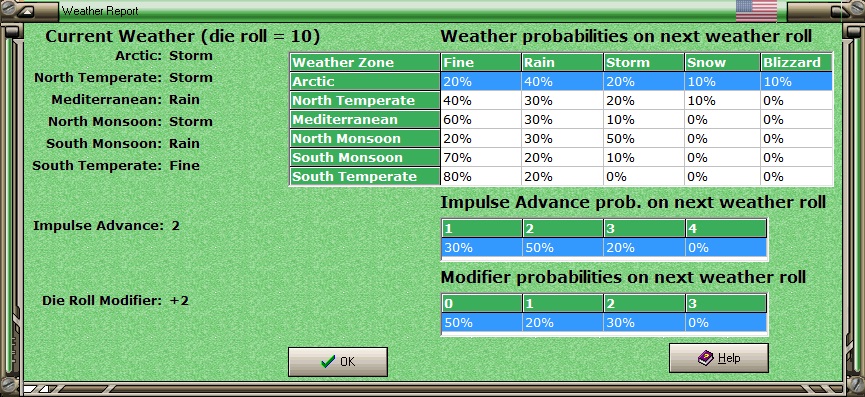Select Modifier probability 50% cell

pyautogui.click(x=482, y=323)
